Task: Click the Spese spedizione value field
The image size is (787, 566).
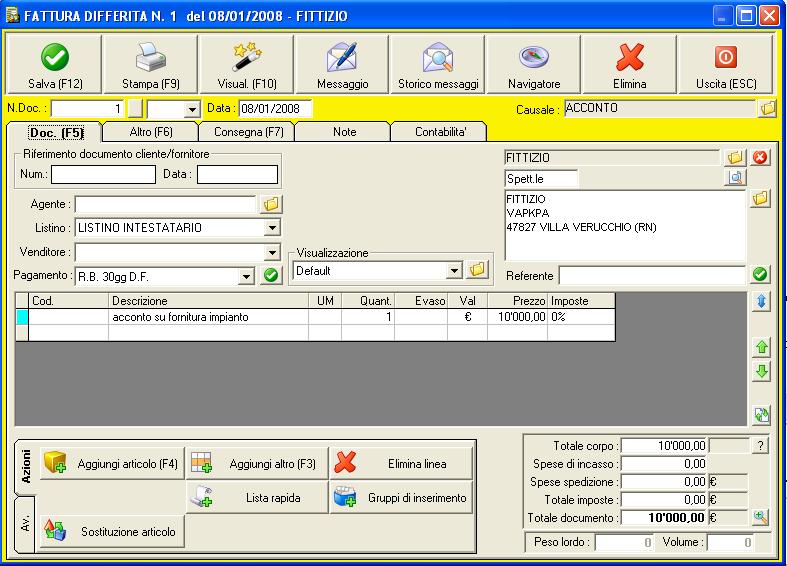Action: 664,482
